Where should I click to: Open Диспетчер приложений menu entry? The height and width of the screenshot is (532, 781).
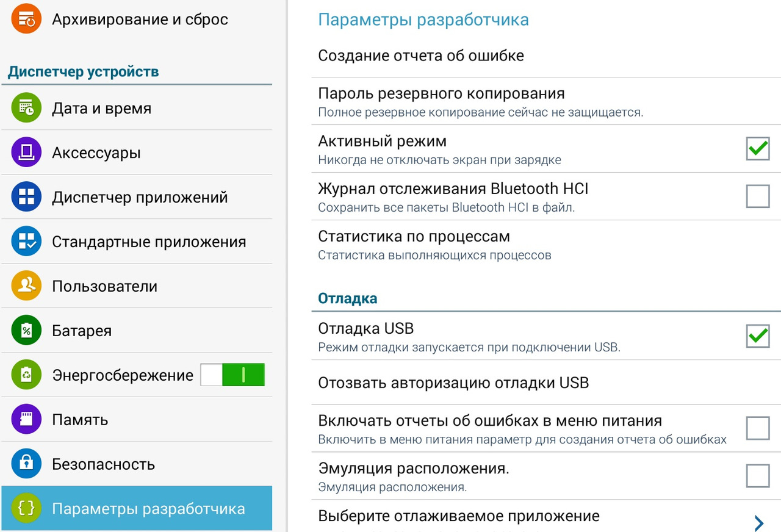(137, 197)
